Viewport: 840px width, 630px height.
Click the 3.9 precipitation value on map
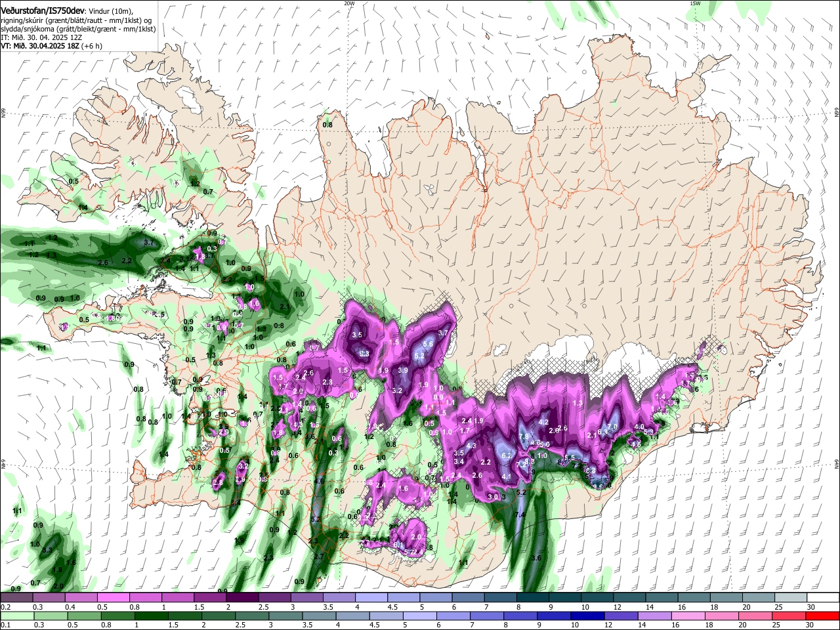pyautogui.click(x=403, y=371)
